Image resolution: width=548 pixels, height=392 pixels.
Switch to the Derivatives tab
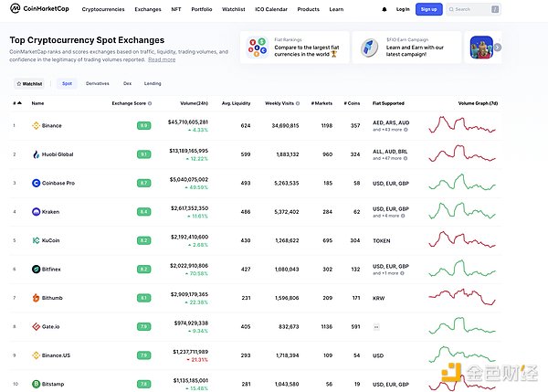coord(98,83)
